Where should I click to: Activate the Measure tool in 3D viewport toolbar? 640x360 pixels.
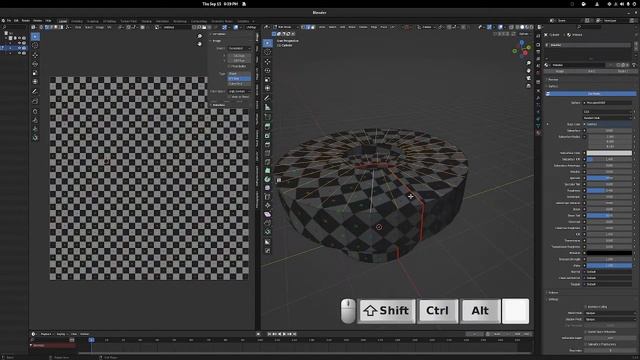tap(267, 107)
